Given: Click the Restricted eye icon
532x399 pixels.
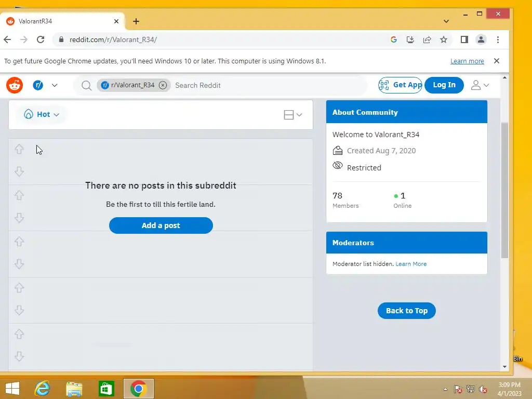Looking at the screenshot, I should click(x=338, y=166).
